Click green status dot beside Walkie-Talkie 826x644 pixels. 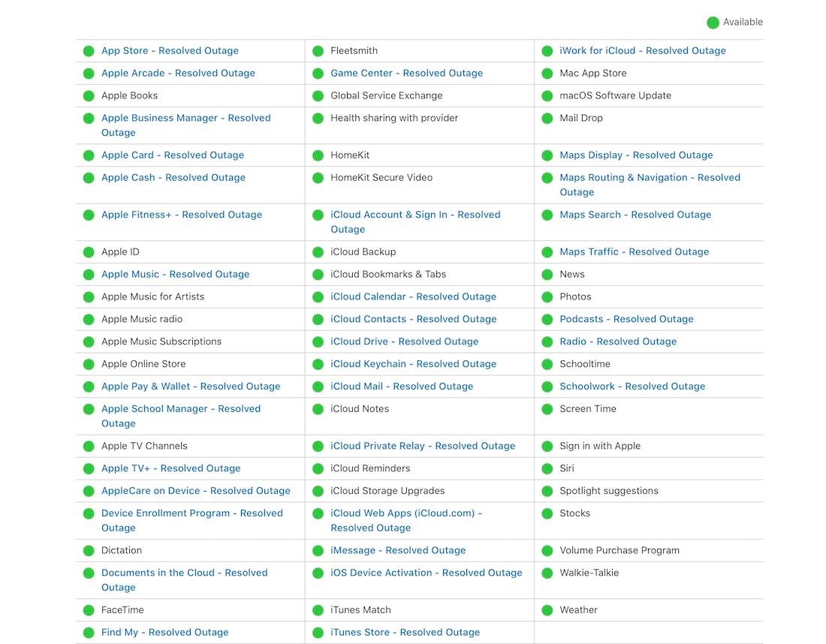pos(547,573)
